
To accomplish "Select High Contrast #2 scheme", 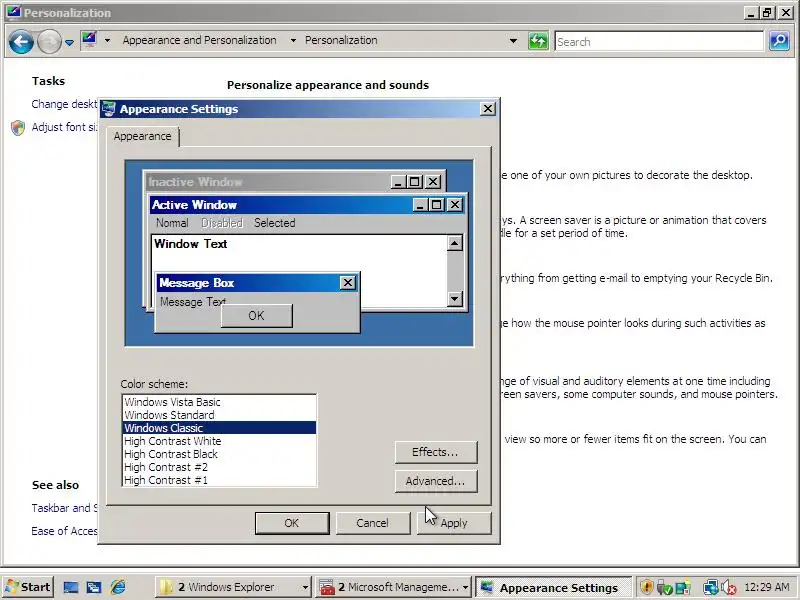I will click(x=219, y=467).
